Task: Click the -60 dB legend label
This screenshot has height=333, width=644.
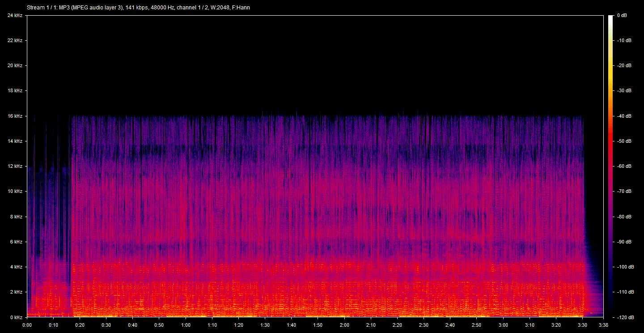Action: [624, 166]
